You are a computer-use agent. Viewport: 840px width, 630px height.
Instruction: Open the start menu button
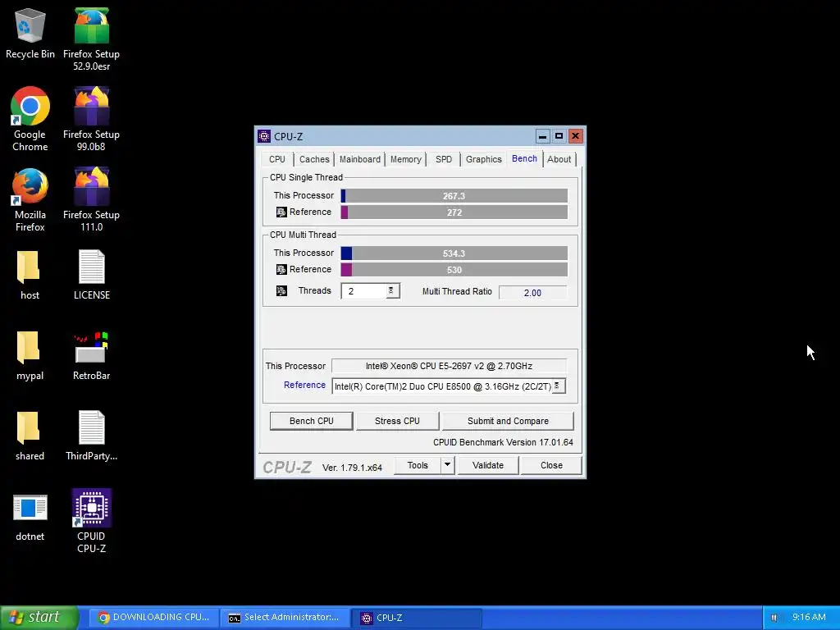click(x=39, y=618)
